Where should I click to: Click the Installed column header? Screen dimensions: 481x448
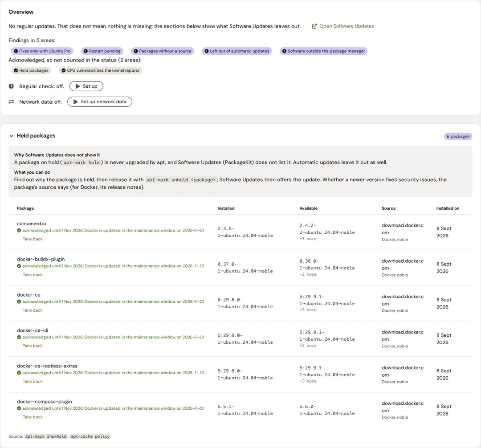point(226,208)
